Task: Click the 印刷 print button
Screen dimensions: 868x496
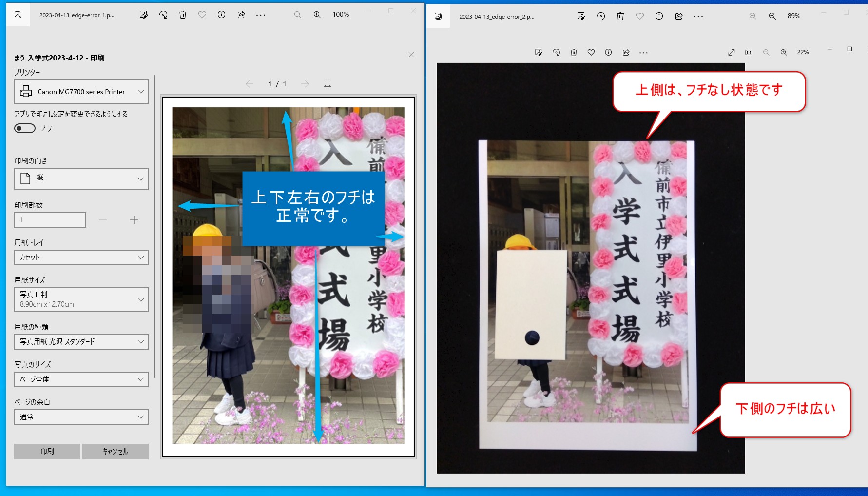Action: (47, 452)
